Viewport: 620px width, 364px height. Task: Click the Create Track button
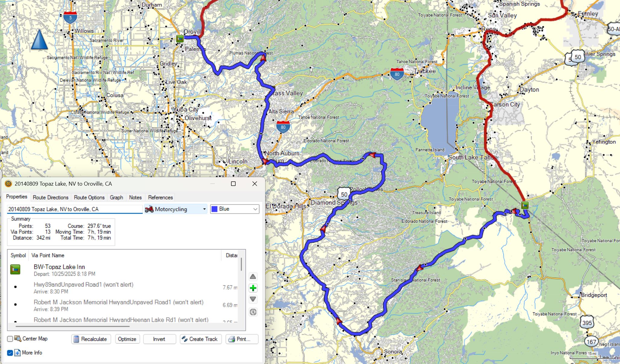pos(201,339)
